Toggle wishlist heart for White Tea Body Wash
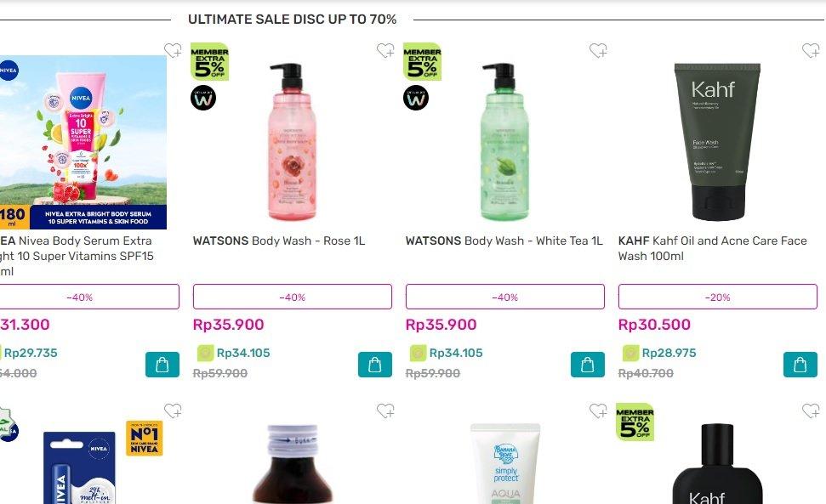The image size is (826, 504). click(x=598, y=50)
